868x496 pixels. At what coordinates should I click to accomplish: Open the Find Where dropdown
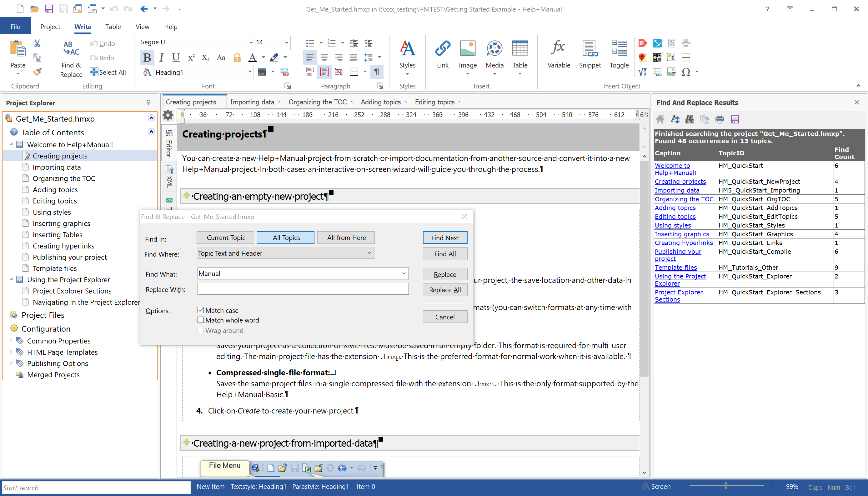point(369,253)
